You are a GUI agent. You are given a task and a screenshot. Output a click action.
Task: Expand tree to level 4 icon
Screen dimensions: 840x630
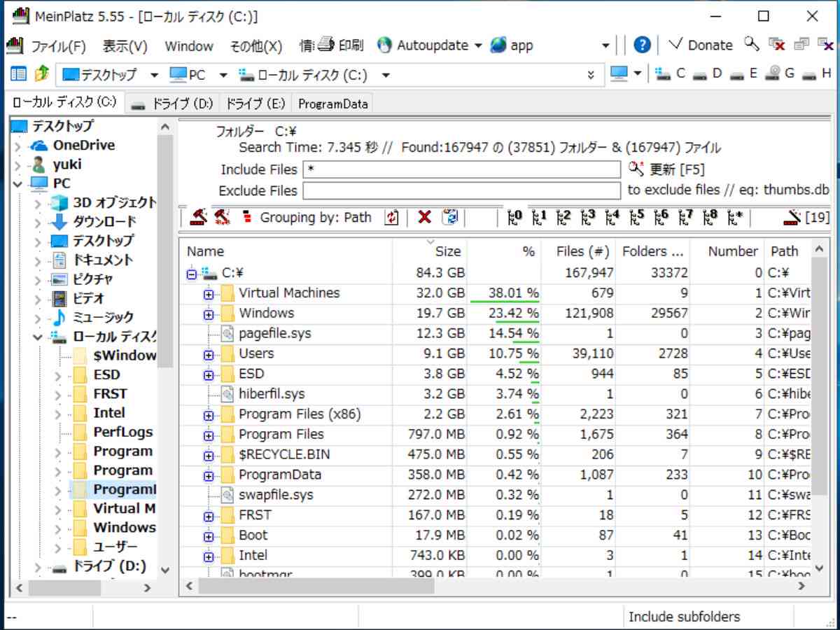coord(612,217)
